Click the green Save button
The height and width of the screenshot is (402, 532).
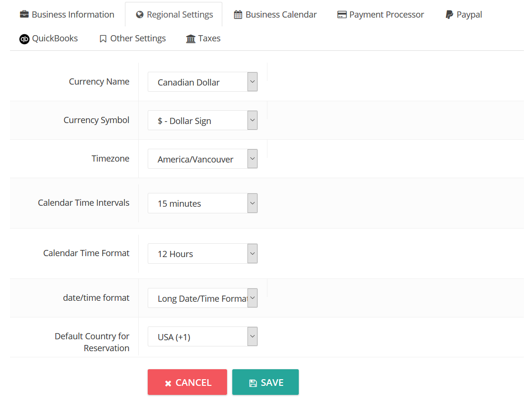[x=266, y=382]
